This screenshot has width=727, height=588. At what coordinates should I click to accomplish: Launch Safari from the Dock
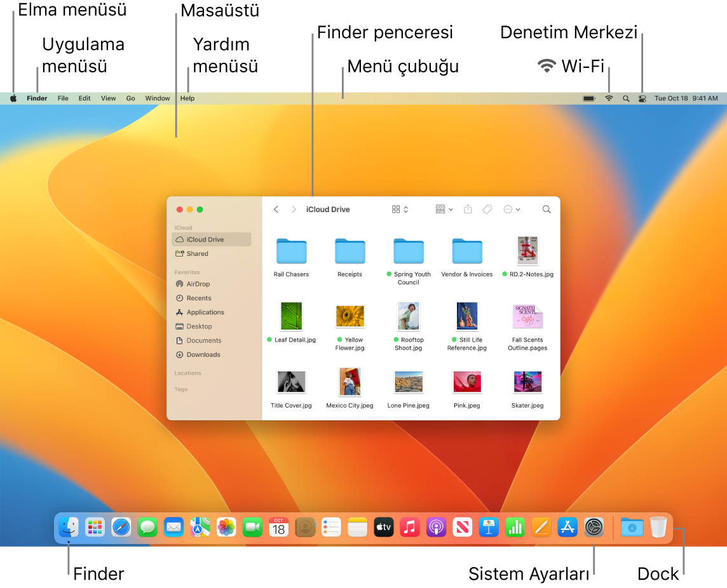click(x=121, y=527)
